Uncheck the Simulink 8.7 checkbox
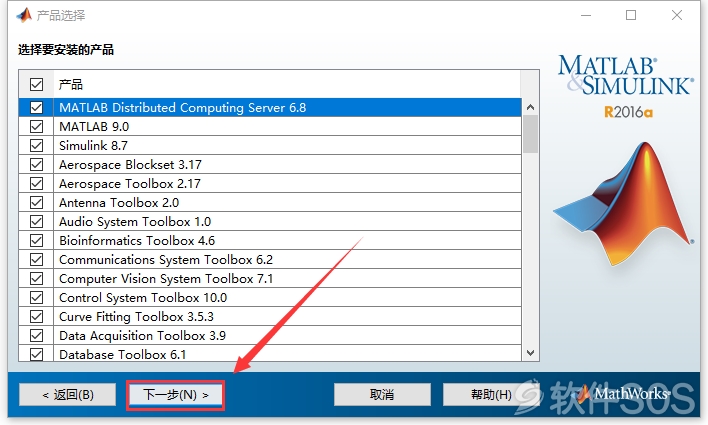The height and width of the screenshot is (425, 708). 36,145
